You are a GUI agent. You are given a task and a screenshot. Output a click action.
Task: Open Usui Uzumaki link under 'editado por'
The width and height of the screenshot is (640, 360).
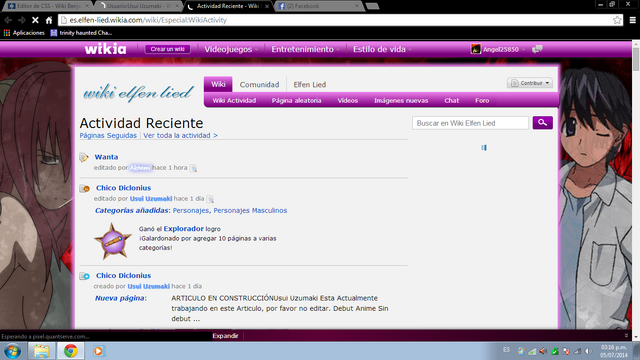click(x=151, y=199)
